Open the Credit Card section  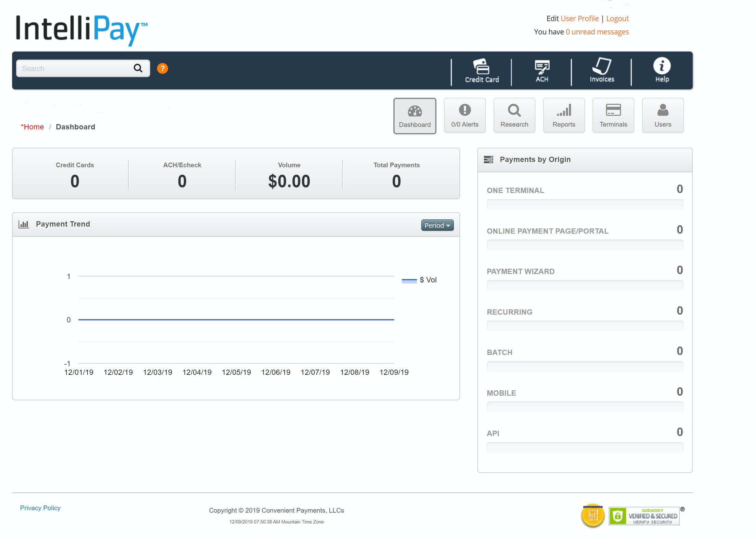click(x=481, y=71)
